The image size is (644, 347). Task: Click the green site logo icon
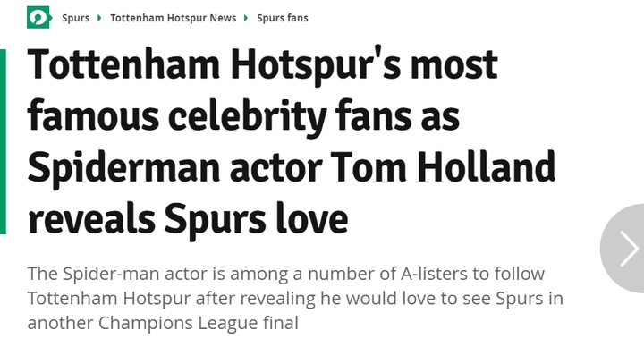39,17
